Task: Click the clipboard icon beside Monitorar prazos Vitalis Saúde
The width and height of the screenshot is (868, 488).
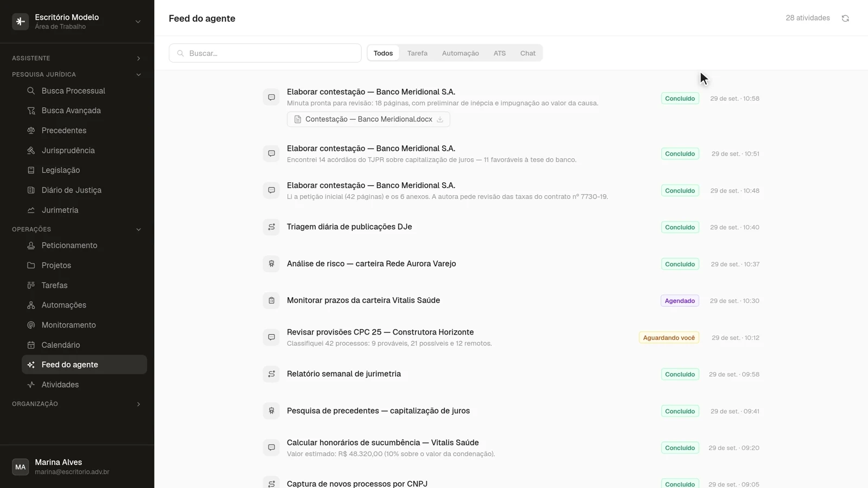Action: (x=271, y=300)
